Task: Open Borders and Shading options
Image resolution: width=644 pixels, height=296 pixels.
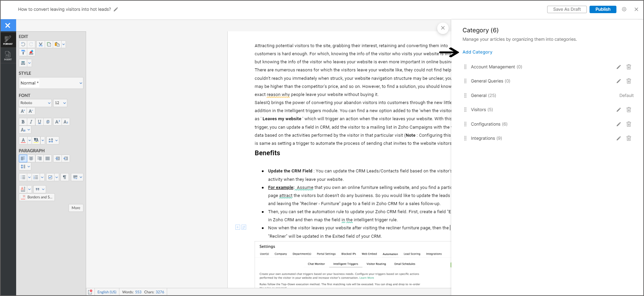Action: tap(37, 197)
